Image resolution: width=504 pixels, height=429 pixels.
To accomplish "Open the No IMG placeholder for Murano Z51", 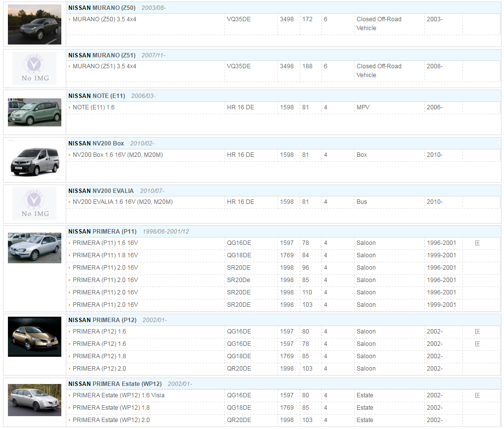I will coord(35,68).
